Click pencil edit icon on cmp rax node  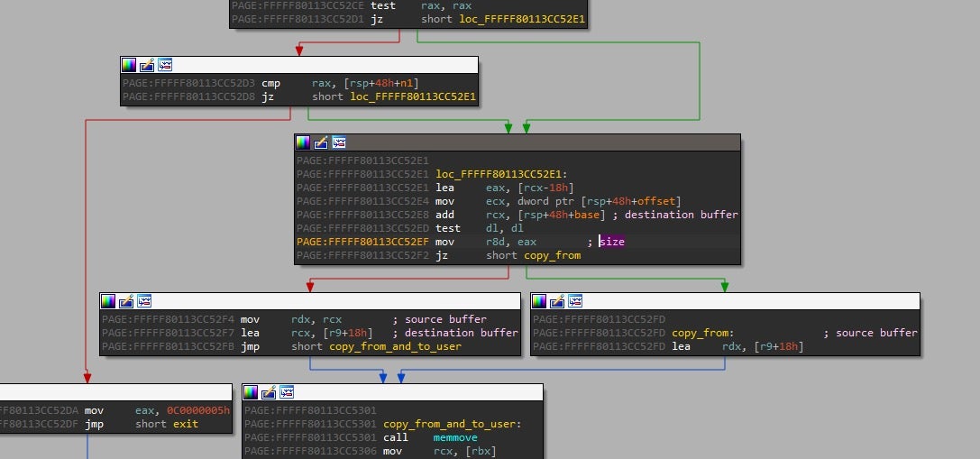(147, 65)
